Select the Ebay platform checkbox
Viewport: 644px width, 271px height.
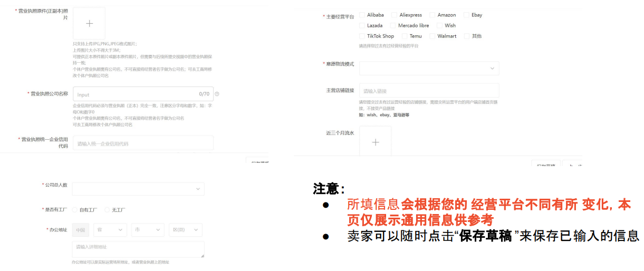pyautogui.click(x=466, y=15)
